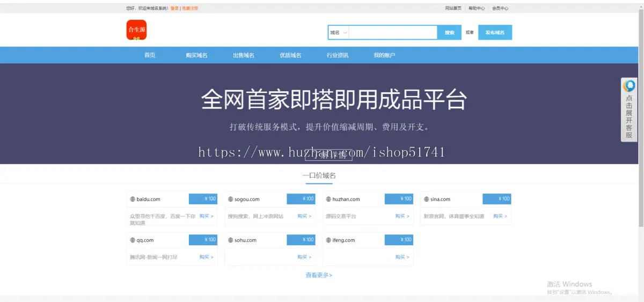This screenshot has height=302, width=644.
Task: Click globe icon beside sogou.com
Action: (x=230, y=199)
